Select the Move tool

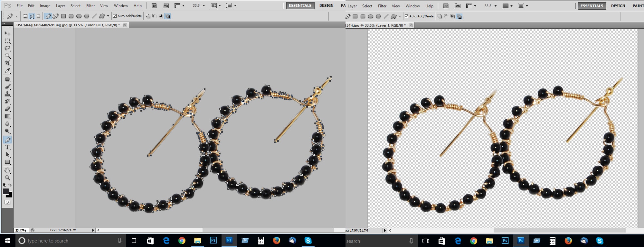pyautogui.click(x=7, y=33)
